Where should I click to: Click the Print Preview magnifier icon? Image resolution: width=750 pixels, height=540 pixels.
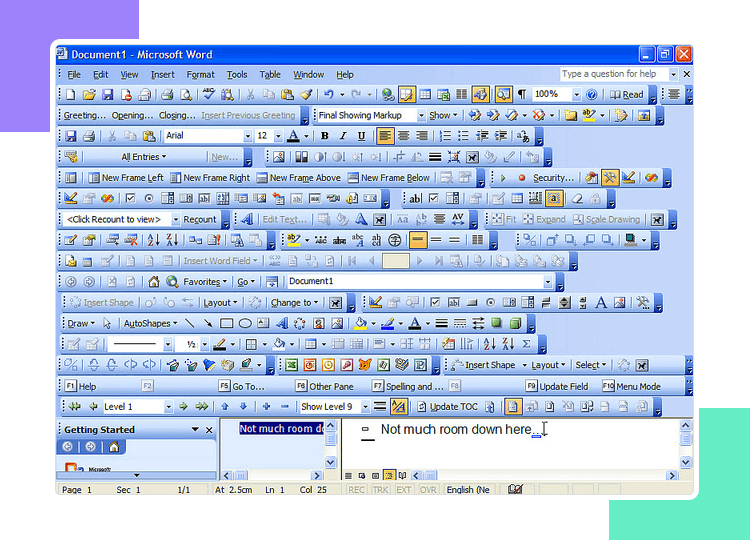[x=186, y=95]
